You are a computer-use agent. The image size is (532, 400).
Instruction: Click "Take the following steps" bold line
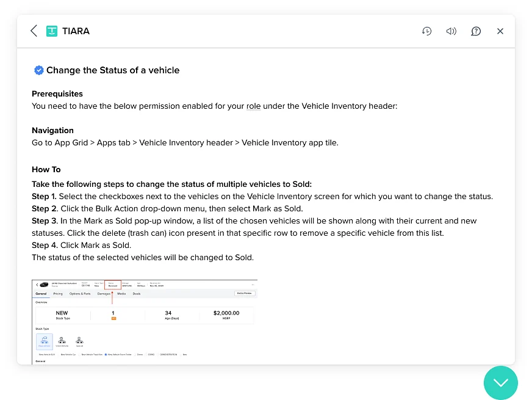click(171, 184)
